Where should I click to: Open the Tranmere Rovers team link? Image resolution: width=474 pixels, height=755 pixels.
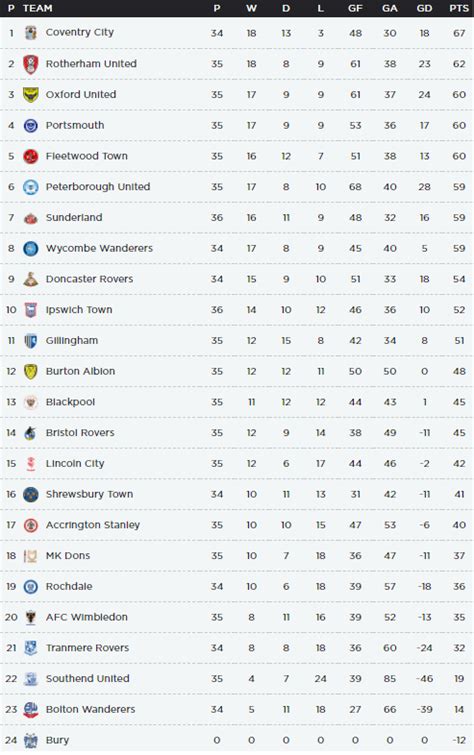click(x=87, y=648)
